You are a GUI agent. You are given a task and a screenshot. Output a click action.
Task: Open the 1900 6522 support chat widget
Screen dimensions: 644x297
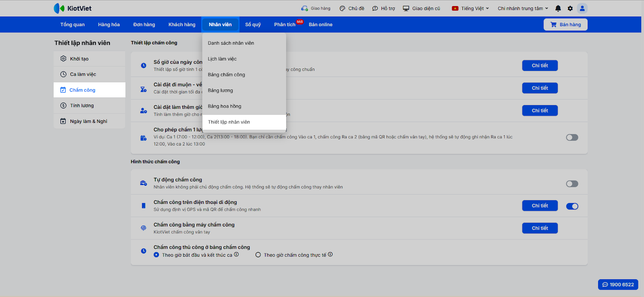click(618, 285)
